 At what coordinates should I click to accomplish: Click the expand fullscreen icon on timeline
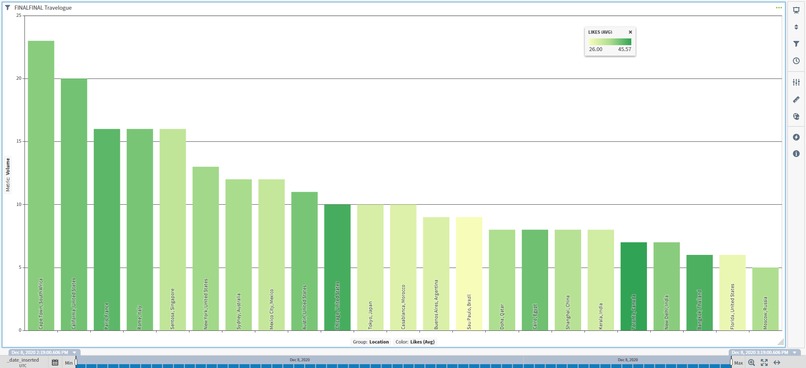(x=764, y=362)
